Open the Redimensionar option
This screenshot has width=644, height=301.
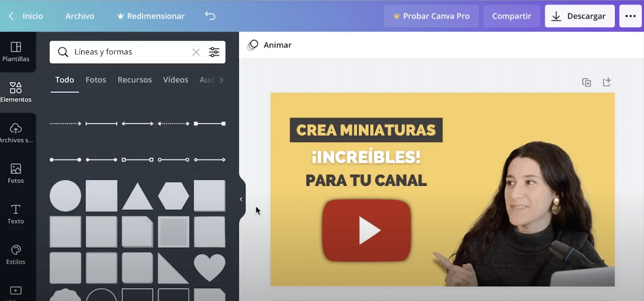coord(151,16)
